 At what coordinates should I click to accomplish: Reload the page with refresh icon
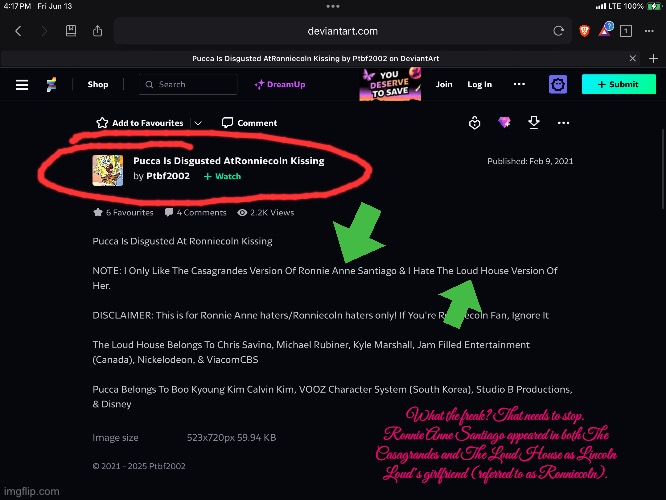(559, 31)
